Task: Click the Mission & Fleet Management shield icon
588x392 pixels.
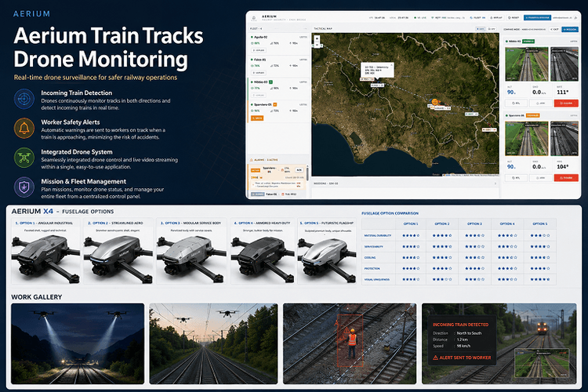Action: click(24, 187)
